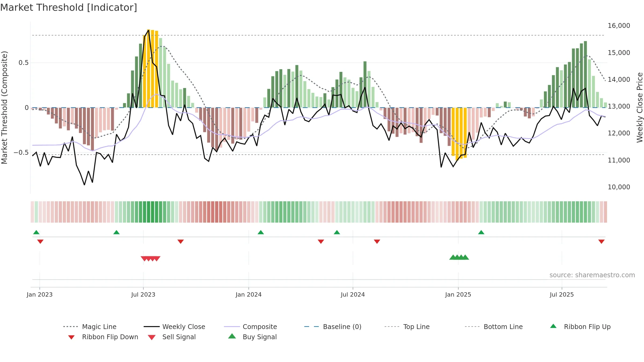Click the red flip-down triangle near Aug 2024

click(377, 242)
